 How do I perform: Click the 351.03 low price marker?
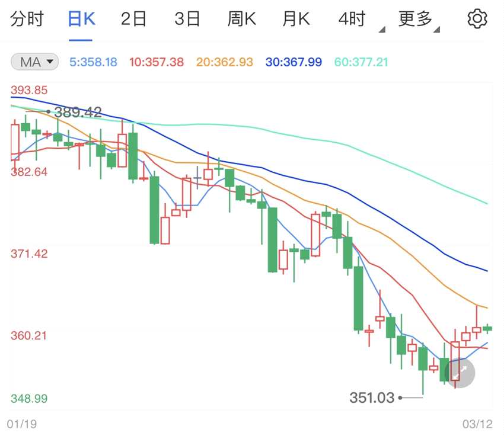tap(372, 397)
